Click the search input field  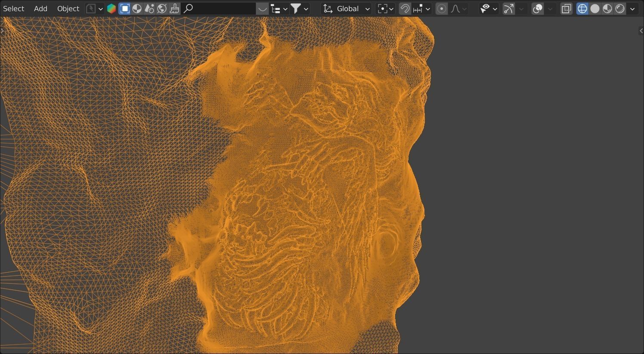coord(220,9)
